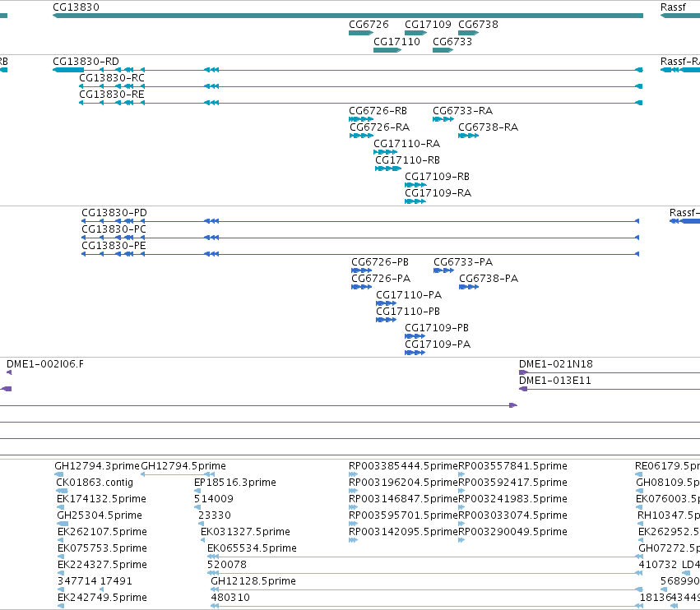Viewport: 700px width, 610px height.
Task: Click the EK031327.5prime EST label
Action: 246,532
